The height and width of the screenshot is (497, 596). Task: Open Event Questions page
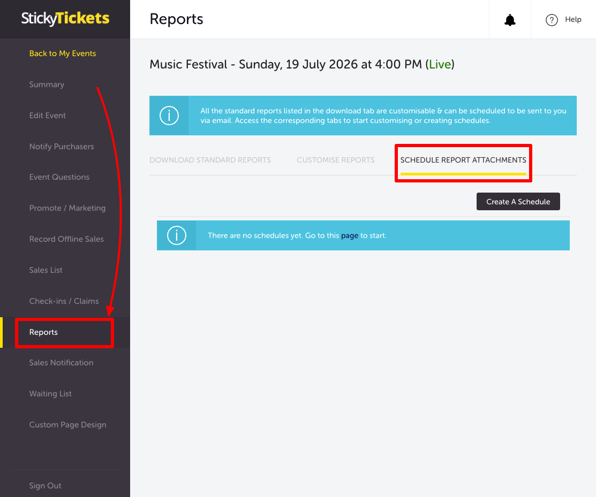pos(59,177)
